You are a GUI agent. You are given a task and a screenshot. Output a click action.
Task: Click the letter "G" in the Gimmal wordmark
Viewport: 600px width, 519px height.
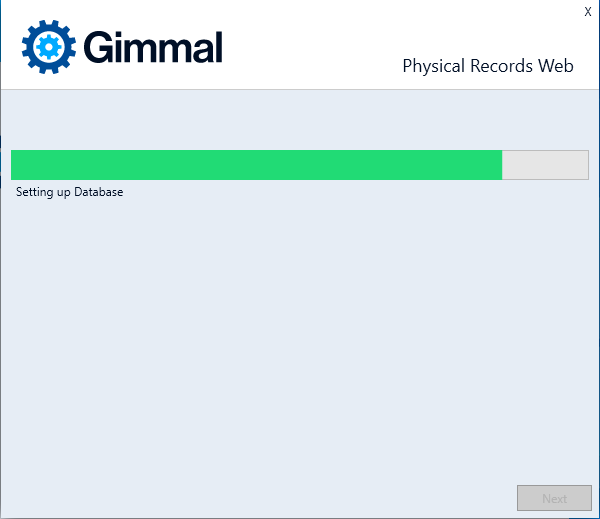click(98, 47)
